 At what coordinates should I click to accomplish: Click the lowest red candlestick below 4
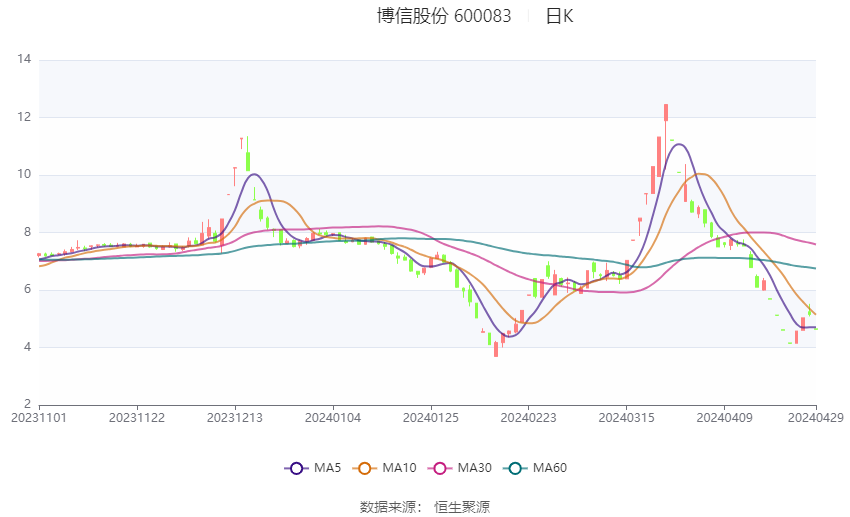click(x=496, y=349)
